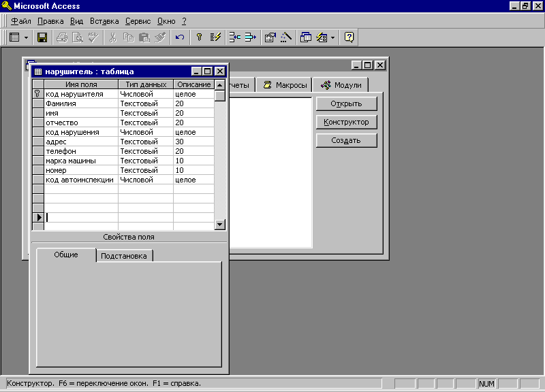Switch to the Модули tab
Image resolution: width=545 pixels, height=392 pixels.
click(x=341, y=85)
